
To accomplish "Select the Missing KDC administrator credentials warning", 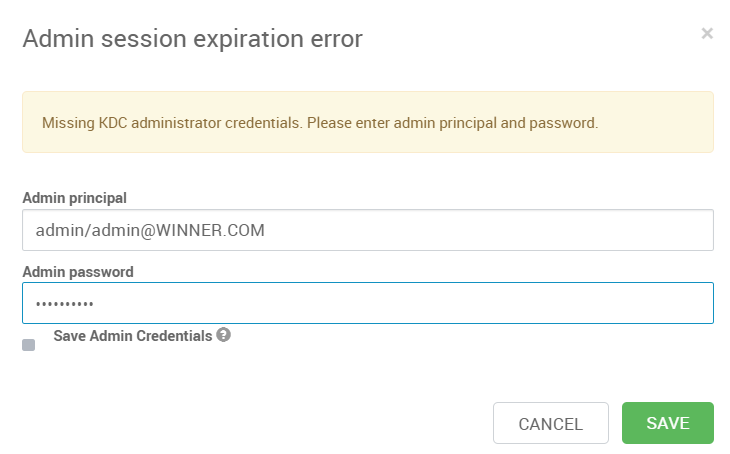I will tap(320, 123).
